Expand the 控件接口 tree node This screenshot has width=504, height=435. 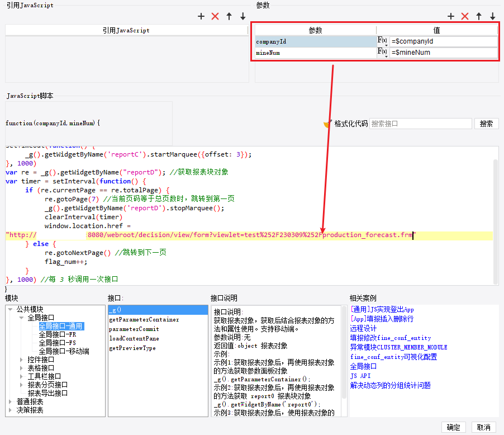pyautogui.click(x=21, y=360)
